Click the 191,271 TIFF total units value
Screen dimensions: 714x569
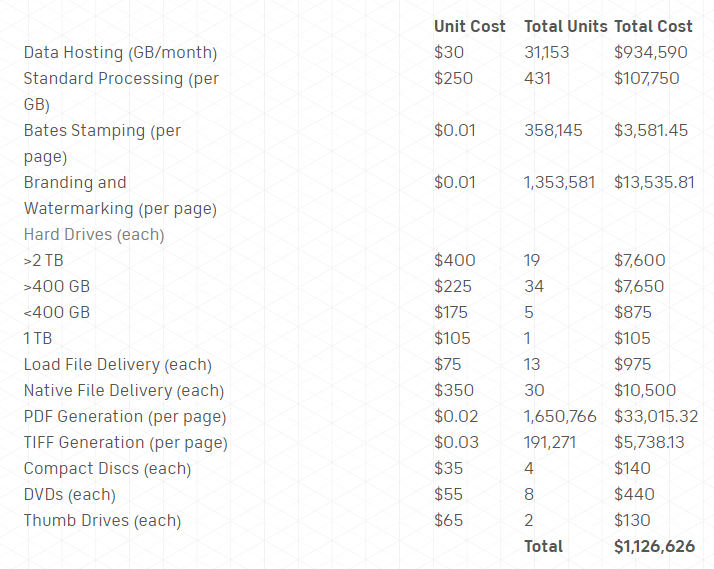[x=550, y=442]
